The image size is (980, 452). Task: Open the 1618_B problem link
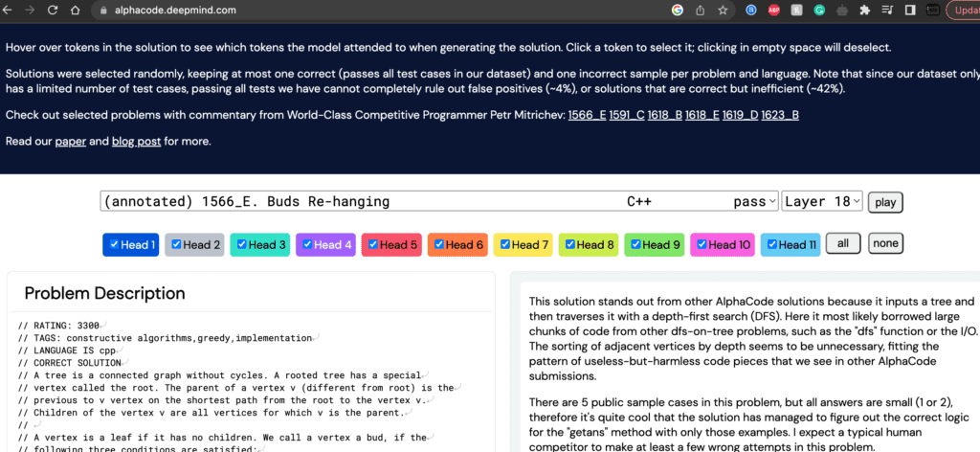point(665,115)
